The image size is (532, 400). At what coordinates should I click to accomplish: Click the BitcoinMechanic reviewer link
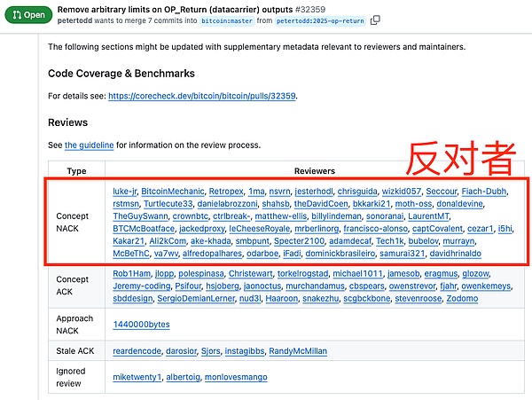(173, 191)
